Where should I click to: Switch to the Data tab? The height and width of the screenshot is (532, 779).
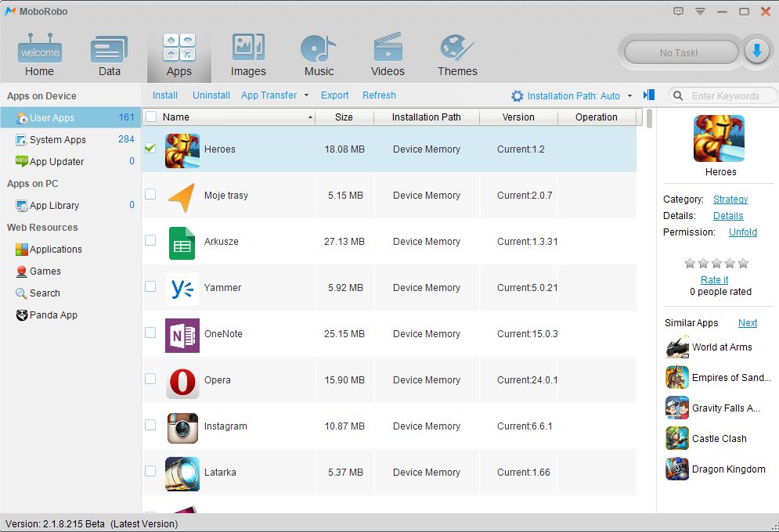point(110,55)
